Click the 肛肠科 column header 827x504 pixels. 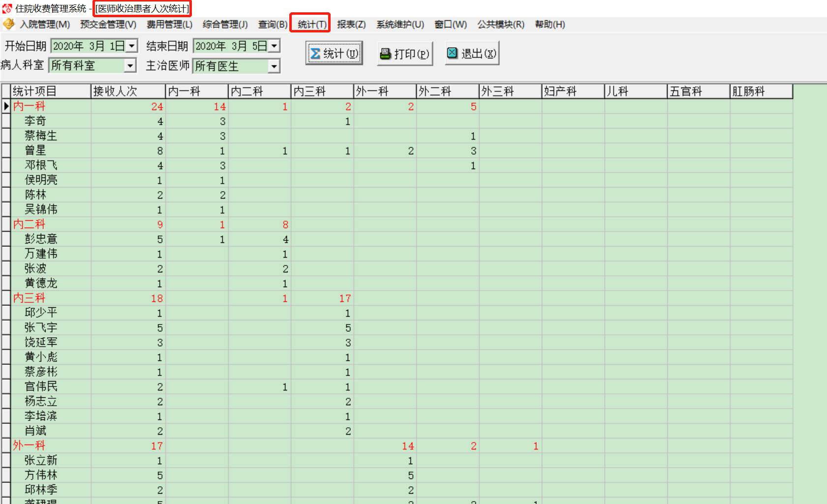(761, 91)
